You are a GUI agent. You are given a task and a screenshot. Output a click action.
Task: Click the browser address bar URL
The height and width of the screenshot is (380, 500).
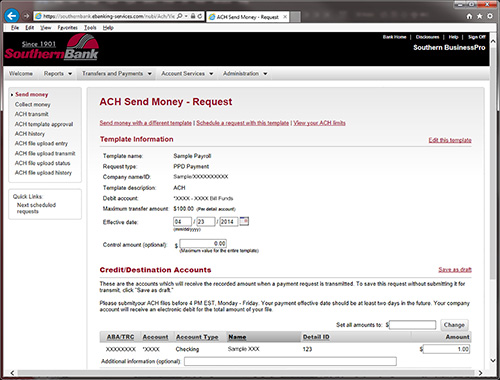tap(109, 16)
